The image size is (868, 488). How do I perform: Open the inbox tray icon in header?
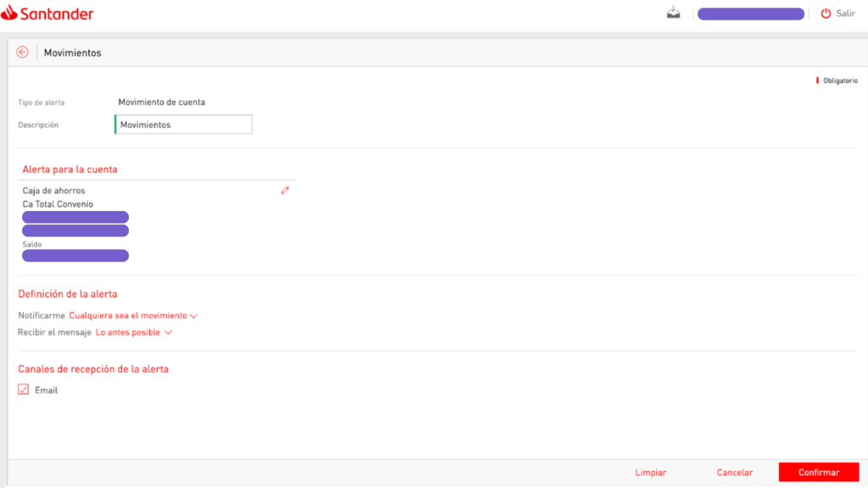click(x=673, y=13)
